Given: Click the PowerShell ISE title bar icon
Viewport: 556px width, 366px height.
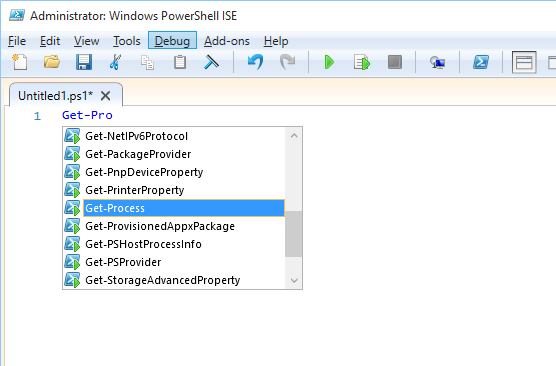Looking at the screenshot, I should 17,16.
